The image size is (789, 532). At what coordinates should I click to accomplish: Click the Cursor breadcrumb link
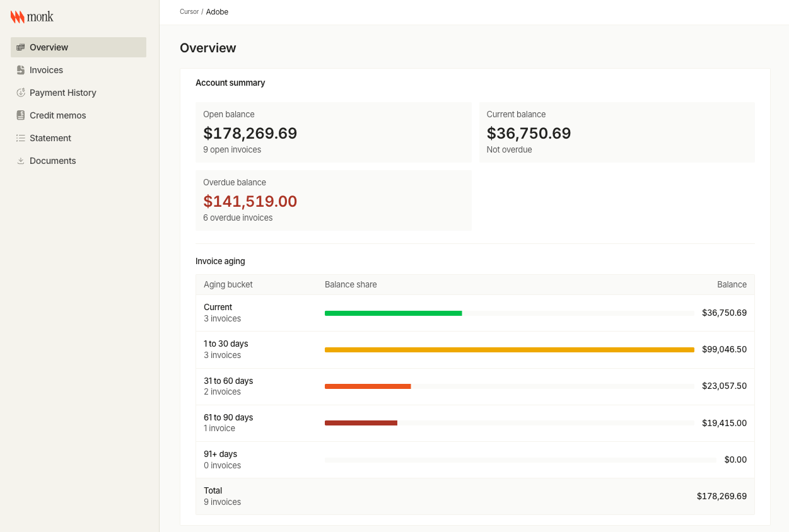pos(189,12)
